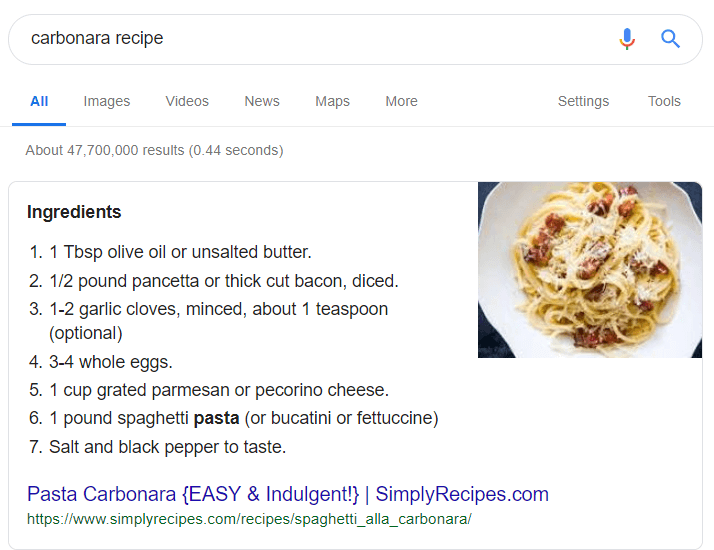Expand the Tools filter options
Image resolution: width=714 pixels, height=550 pixels.
click(x=664, y=101)
